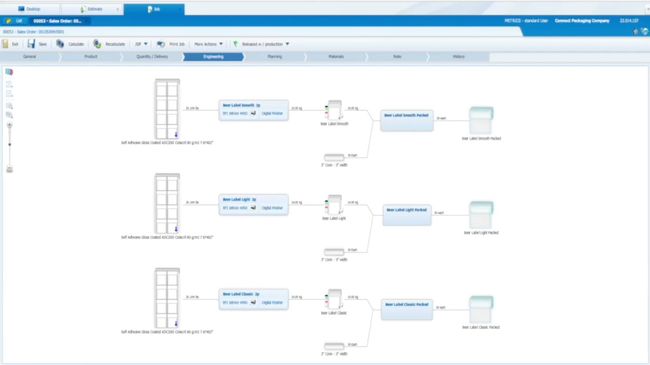Viewport: 650px width, 365px height.
Task: Click the Beer Label Light Packed roll icon
Action: coord(481,215)
